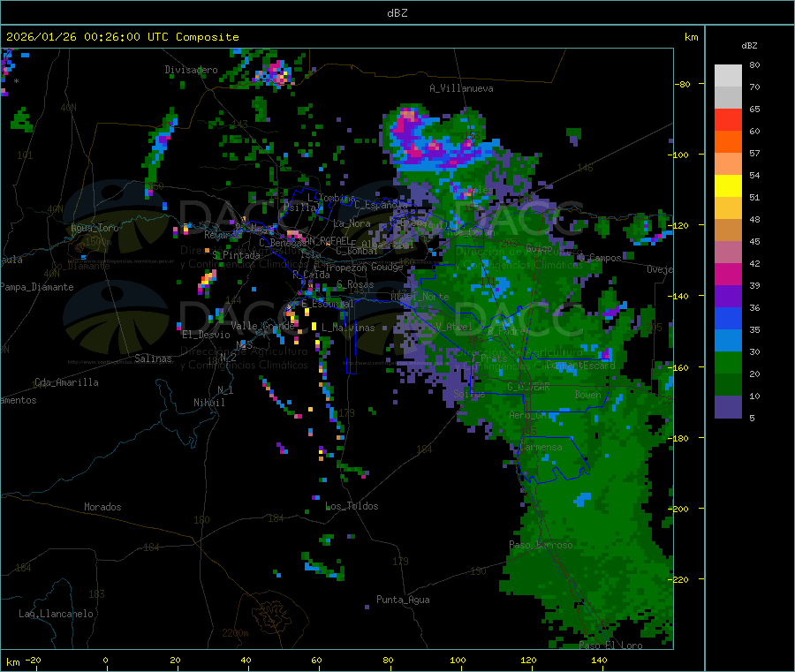Click the Bowen map label
This screenshot has width=795, height=672.
587,394
